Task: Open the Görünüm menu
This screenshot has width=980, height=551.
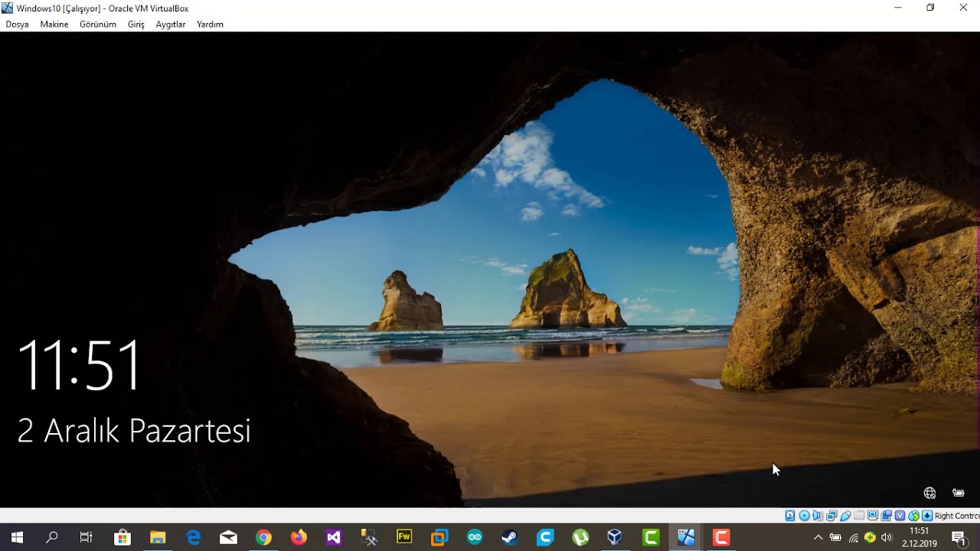Action: [98, 24]
